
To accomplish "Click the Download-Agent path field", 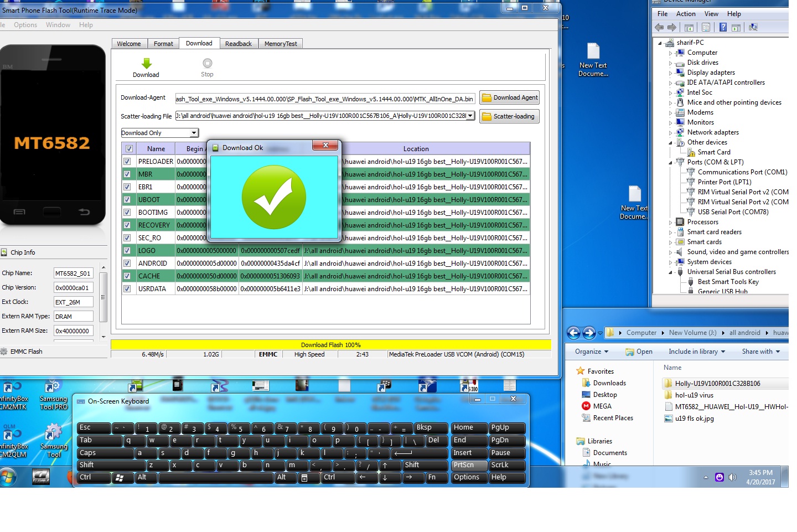I will pos(325,99).
